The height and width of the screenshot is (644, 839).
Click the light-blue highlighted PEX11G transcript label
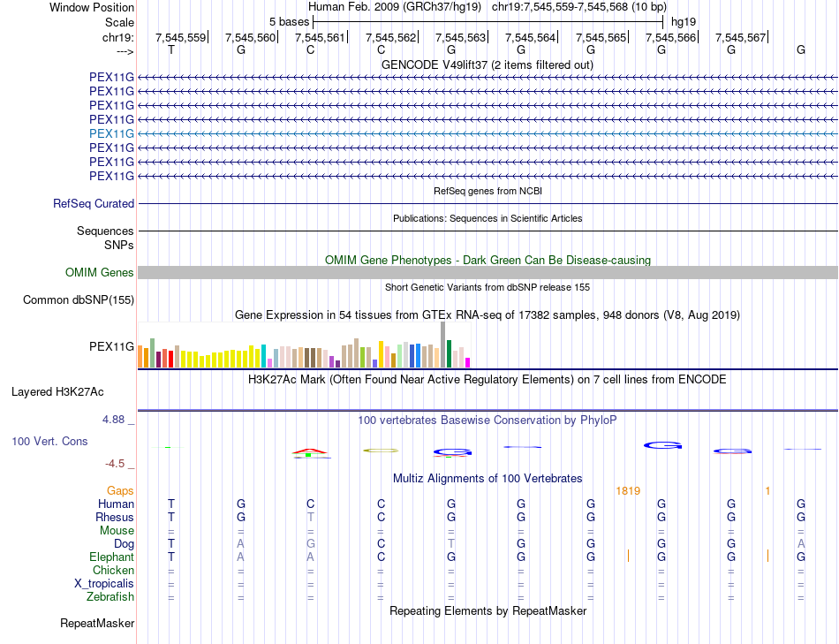[111, 133]
